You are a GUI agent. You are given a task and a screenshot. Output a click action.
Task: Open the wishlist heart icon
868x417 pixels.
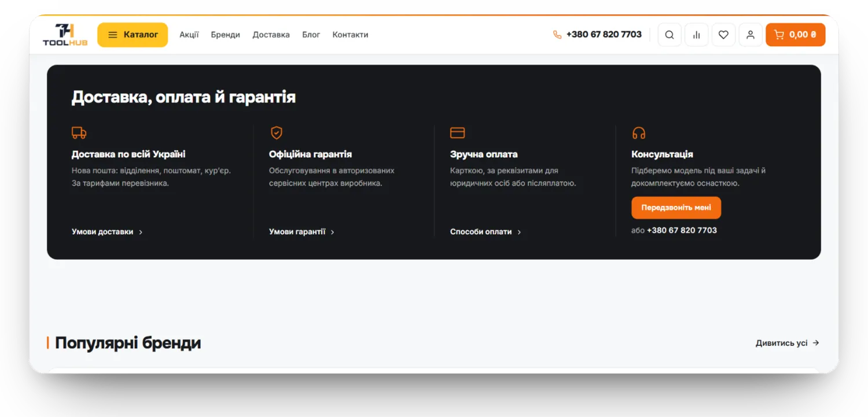point(723,35)
